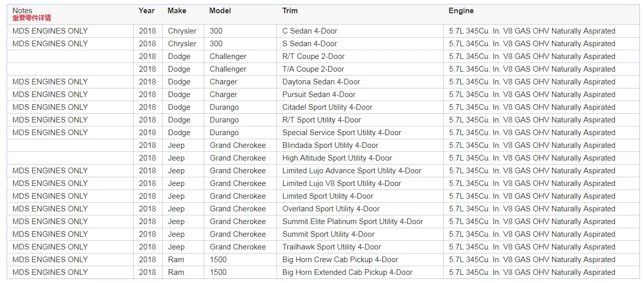The image size is (644, 283).
Task: Select the Engine column header
Action: pyautogui.click(x=461, y=11)
